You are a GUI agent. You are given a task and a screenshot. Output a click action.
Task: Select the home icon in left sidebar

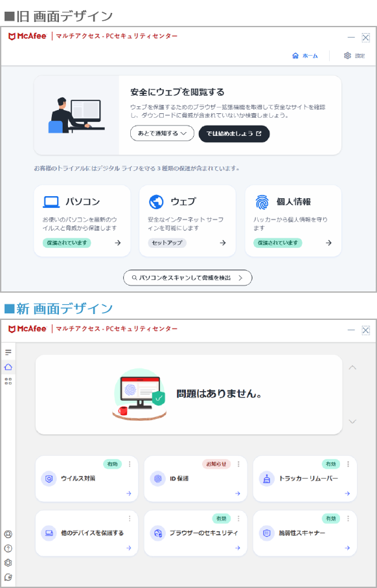click(x=8, y=367)
